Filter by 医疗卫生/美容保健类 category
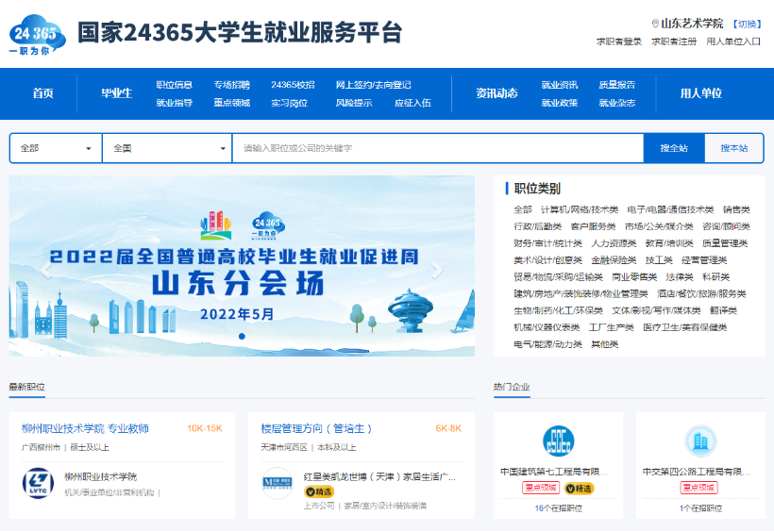The height and width of the screenshot is (532, 774). tap(685, 327)
